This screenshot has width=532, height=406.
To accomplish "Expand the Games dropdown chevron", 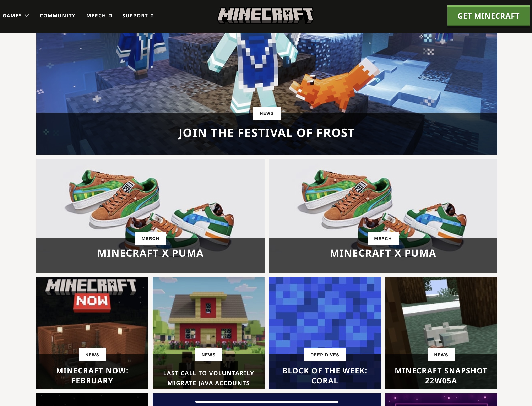I will (x=27, y=16).
